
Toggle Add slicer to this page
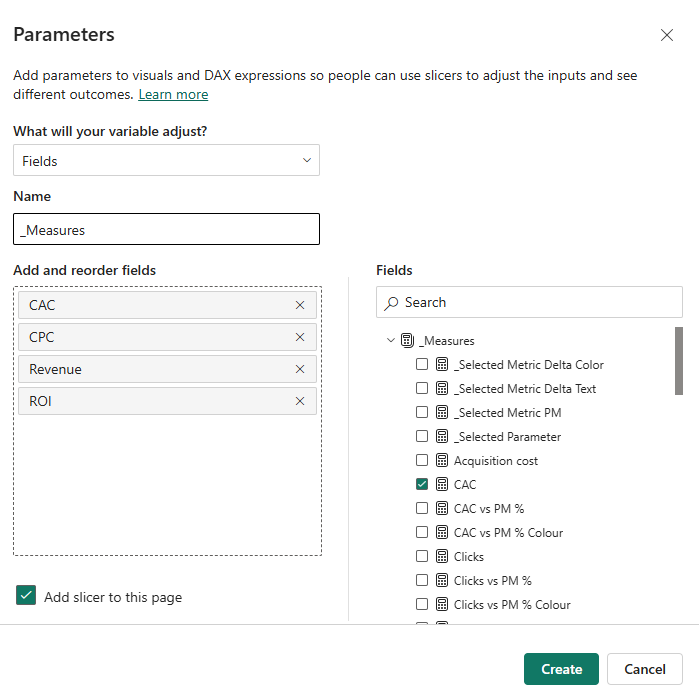point(26,596)
